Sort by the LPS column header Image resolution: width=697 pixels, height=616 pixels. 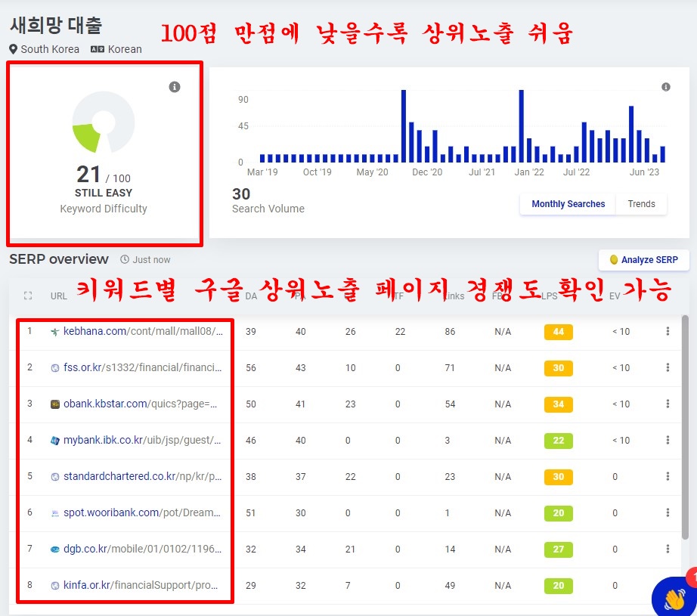coord(550,296)
